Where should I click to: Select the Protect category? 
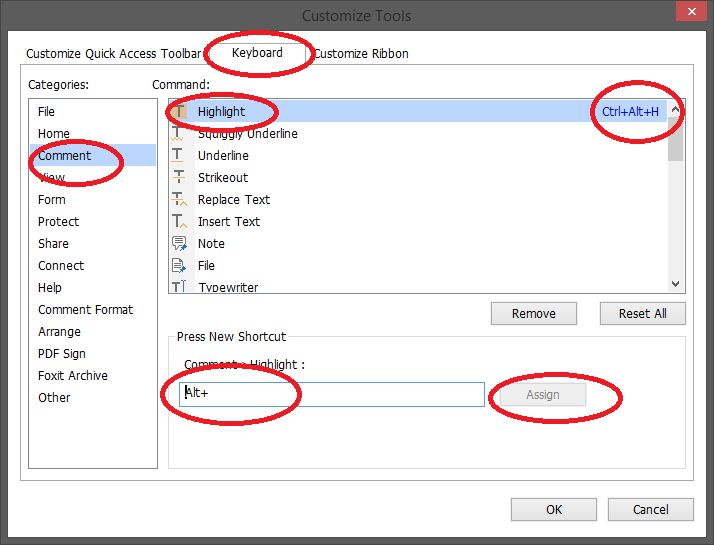pos(92,221)
